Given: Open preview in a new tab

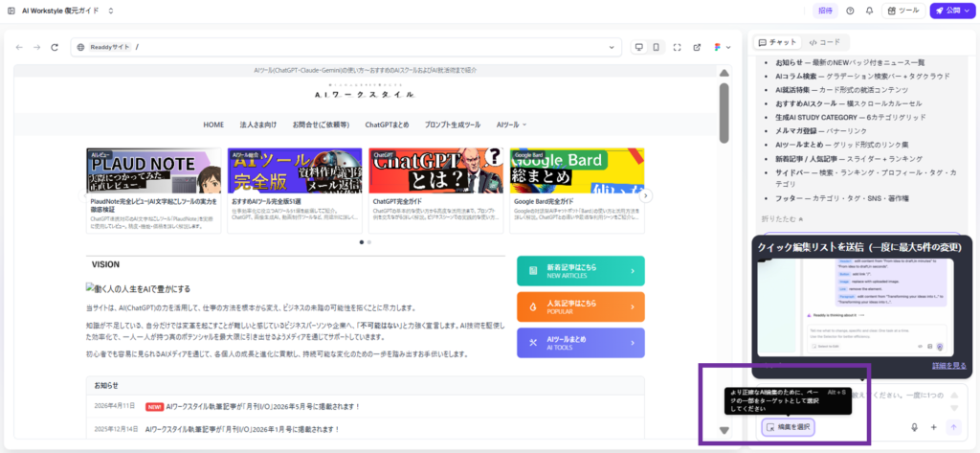Looking at the screenshot, I should pyautogui.click(x=697, y=47).
